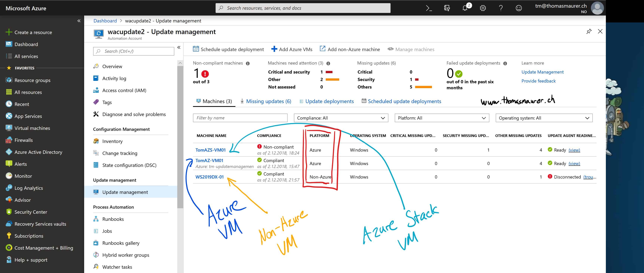
Task: Click the All resources grid icon
Action: [9, 92]
